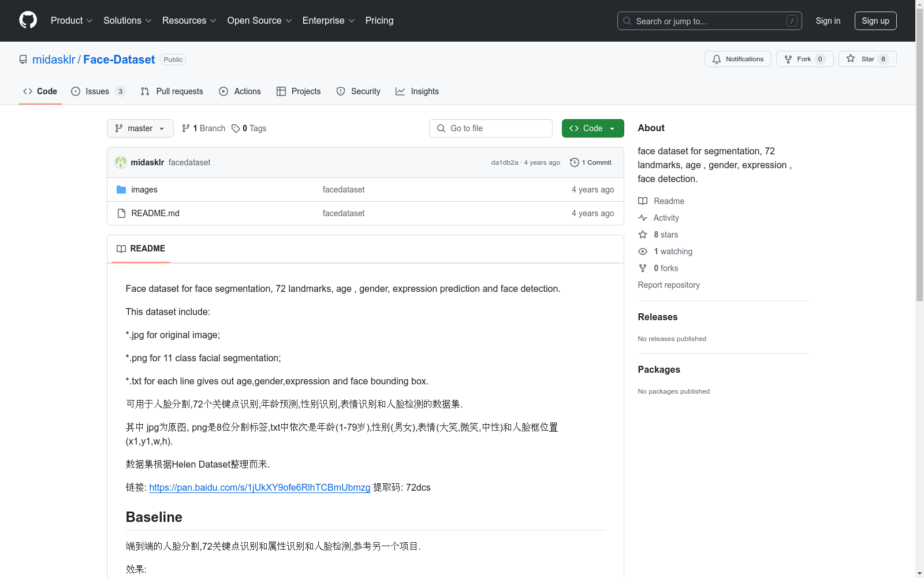
Task: Open the Projects tab
Action: tap(299, 91)
